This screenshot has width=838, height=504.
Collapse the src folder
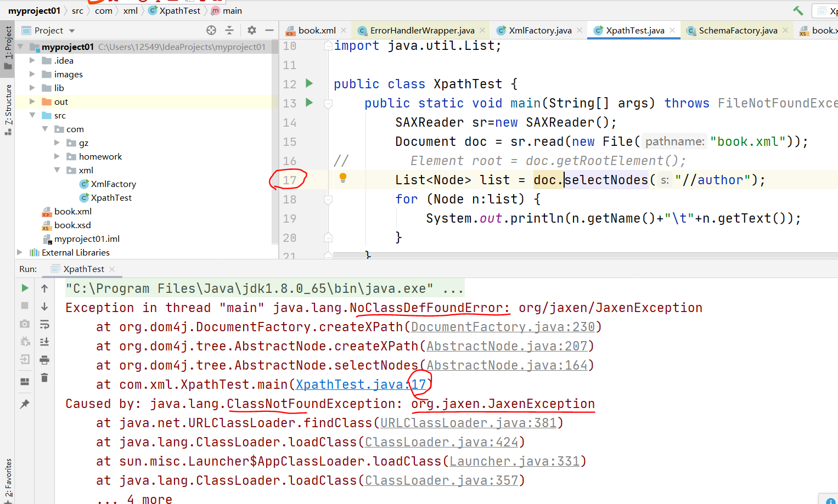(32, 115)
